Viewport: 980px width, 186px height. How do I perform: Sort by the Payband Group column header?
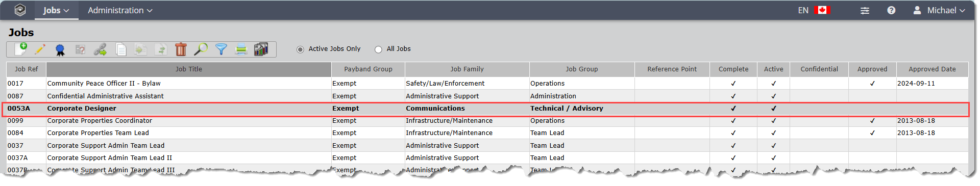(x=368, y=69)
